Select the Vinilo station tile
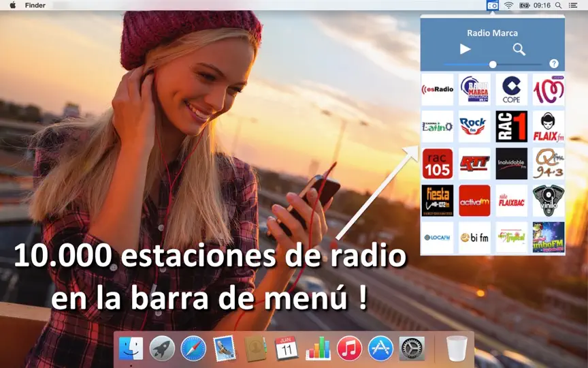 coord(549,200)
